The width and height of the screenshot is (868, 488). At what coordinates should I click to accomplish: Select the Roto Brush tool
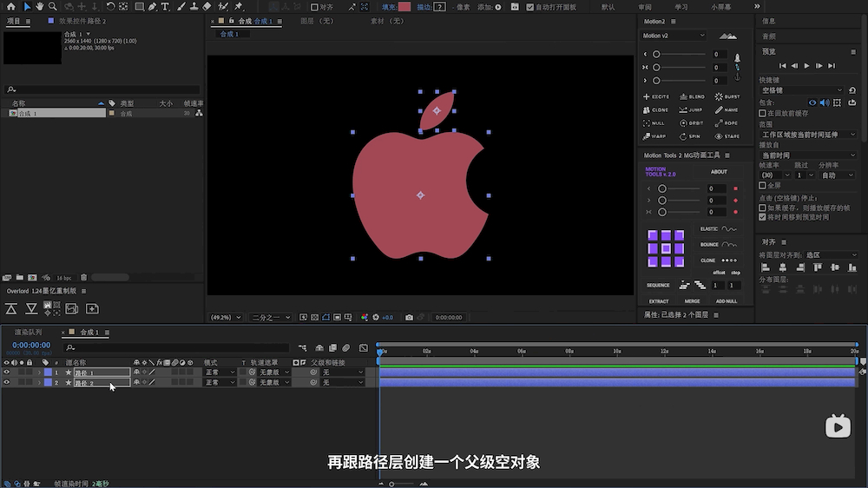pyautogui.click(x=223, y=7)
